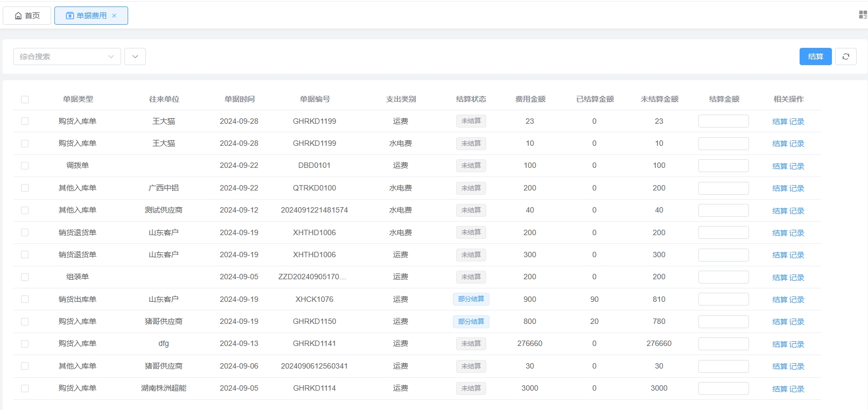Focus 结算金额 input for GHRKD1150 row
The width and height of the screenshot is (868, 410).
[x=723, y=322]
